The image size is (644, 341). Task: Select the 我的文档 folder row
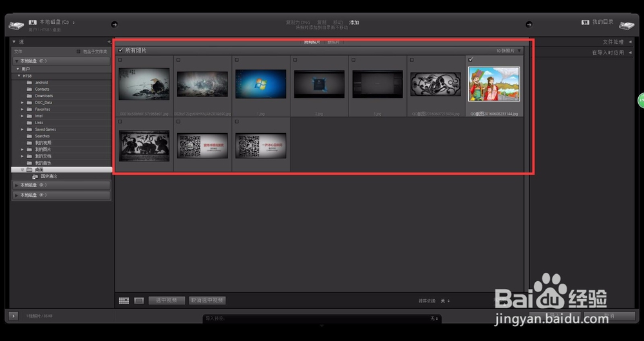[x=62, y=156]
